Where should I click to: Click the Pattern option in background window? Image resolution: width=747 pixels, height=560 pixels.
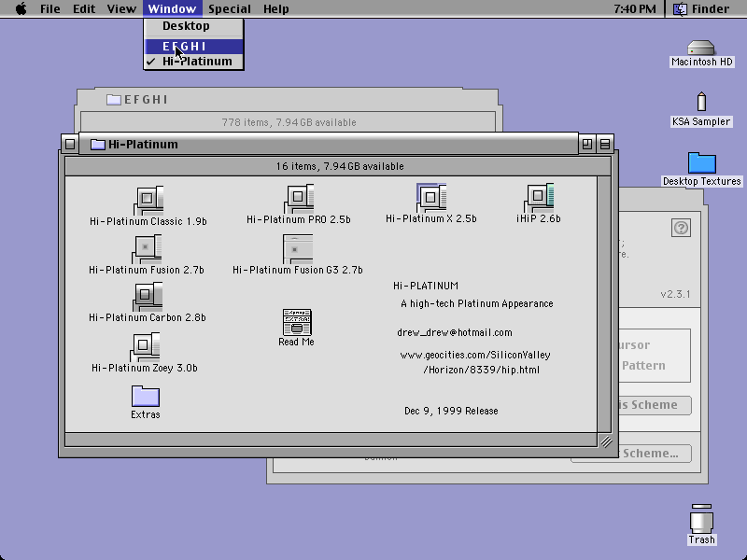click(x=643, y=365)
